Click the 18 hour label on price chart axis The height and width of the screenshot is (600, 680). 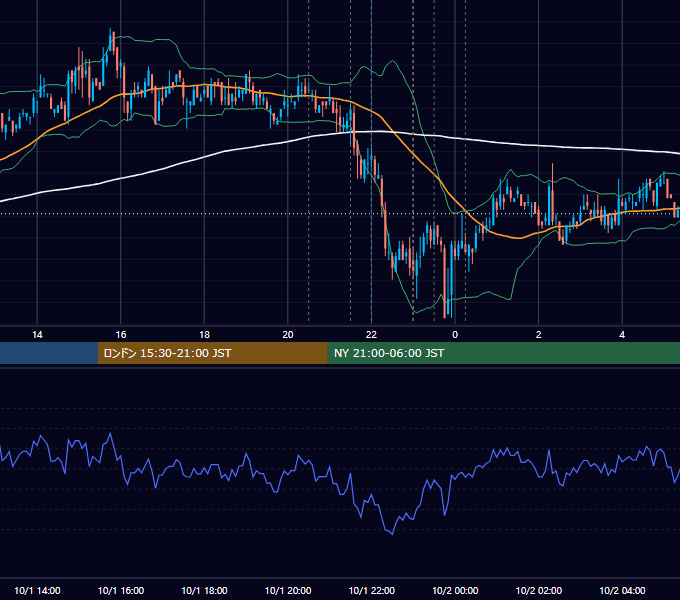click(204, 335)
